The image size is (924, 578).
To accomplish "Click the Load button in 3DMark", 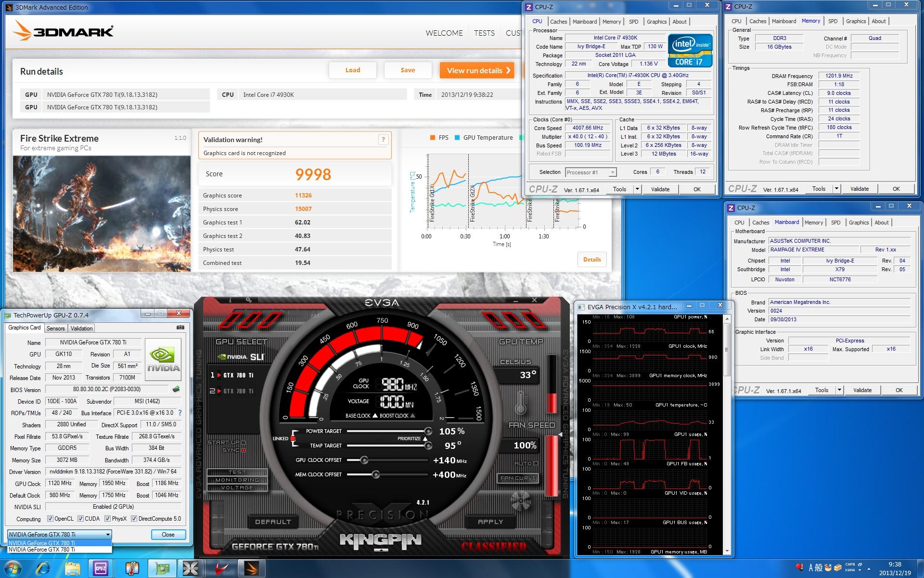I will 353,70.
